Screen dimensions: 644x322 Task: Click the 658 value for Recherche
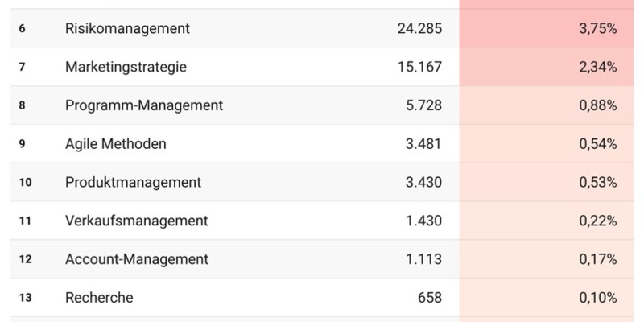429,298
